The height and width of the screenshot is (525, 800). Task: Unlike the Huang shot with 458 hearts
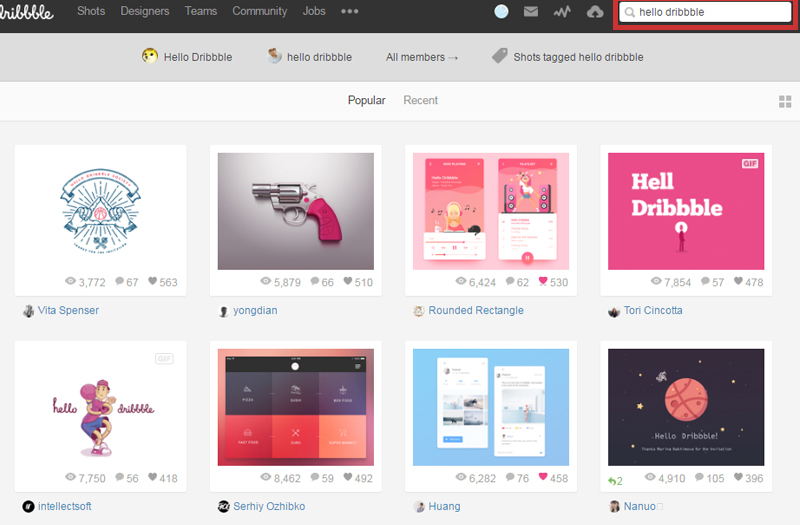[x=553, y=478]
